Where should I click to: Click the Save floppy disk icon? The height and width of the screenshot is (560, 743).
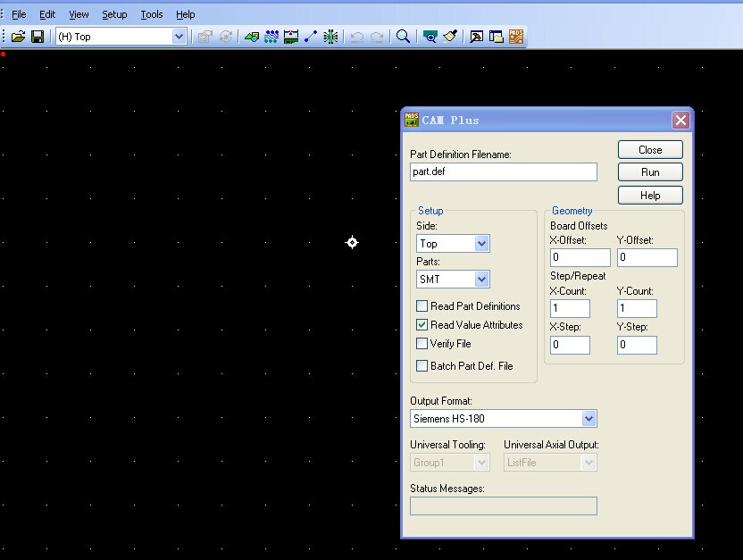click(38, 37)
